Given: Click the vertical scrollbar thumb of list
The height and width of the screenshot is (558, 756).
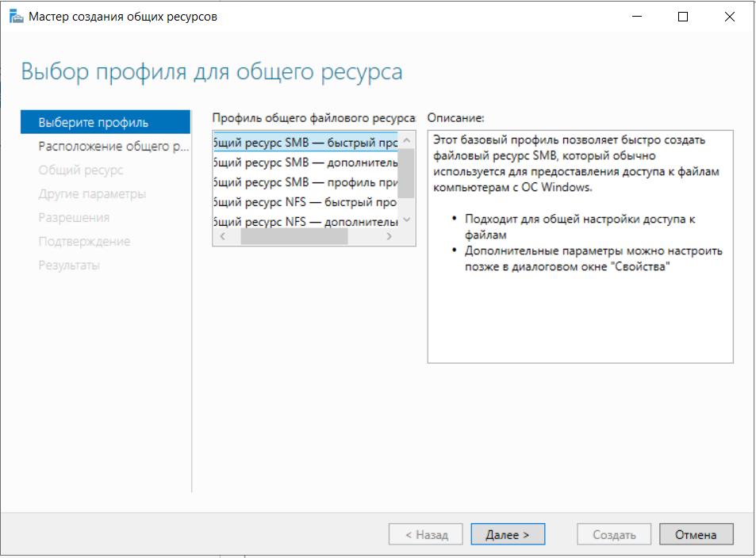Looking at the screenshot, I should (406, 174).
